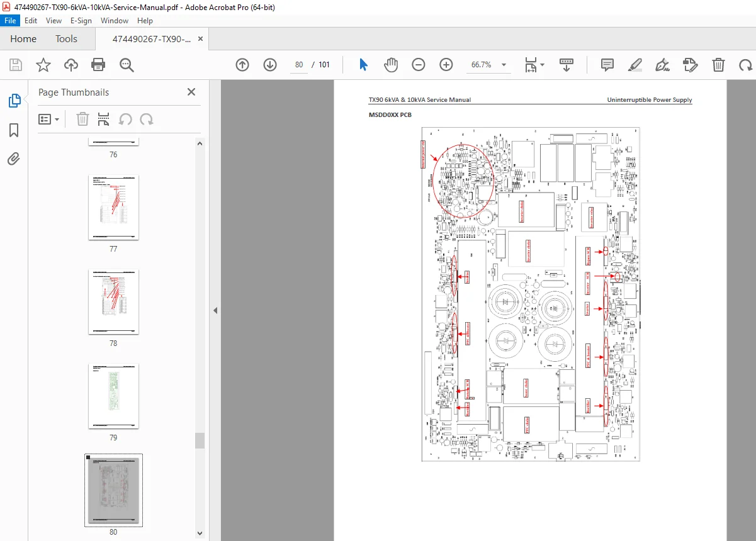Click thumbnails scrollbar down arrow

(x=200, y=533)
